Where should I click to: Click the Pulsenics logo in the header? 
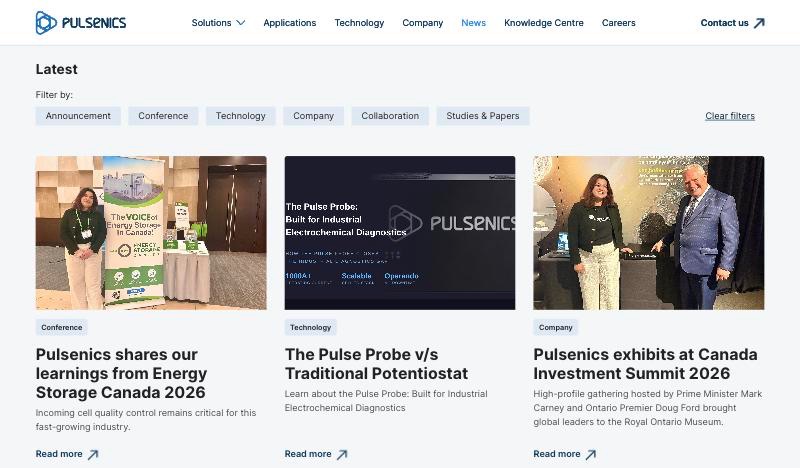click(81, 22)
